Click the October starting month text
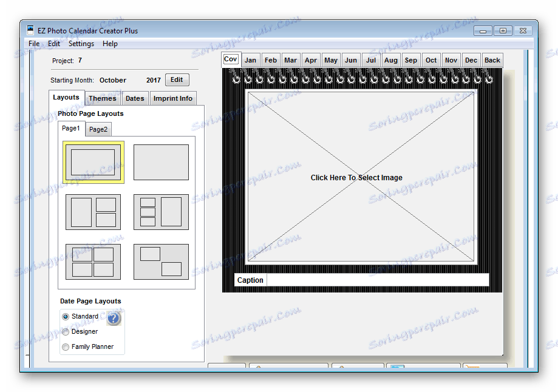558x392 pixels. 113,80
